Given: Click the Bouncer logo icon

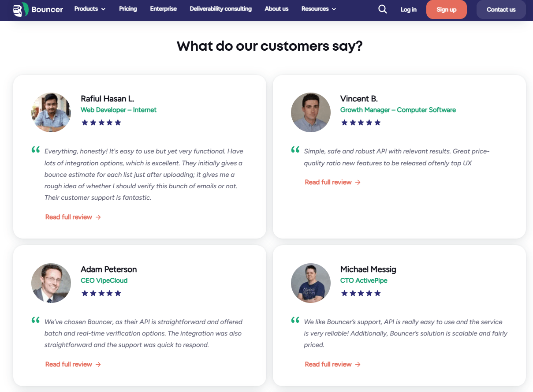Looking at the screenshot, I should (21, 9).
